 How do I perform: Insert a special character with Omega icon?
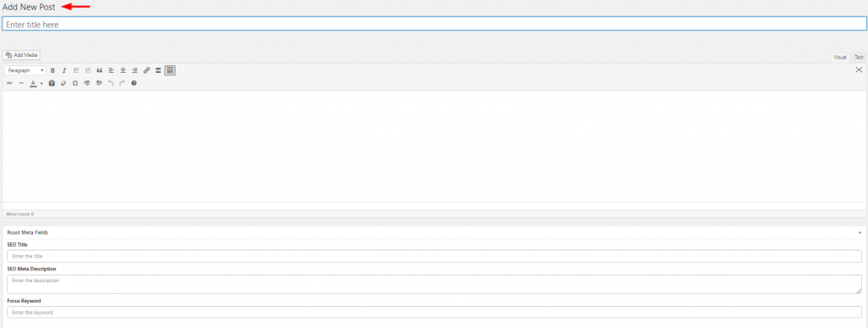point(75,83)
